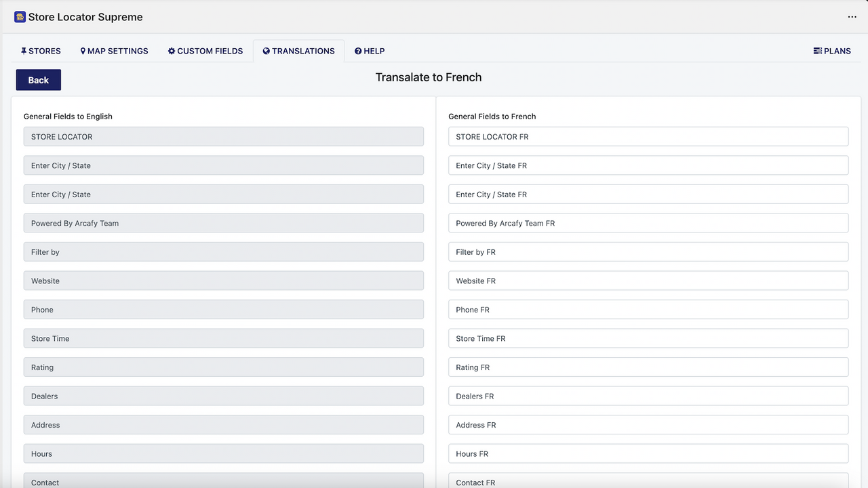Edit the Website FR translation field
The image size is (868, 488).
pyautogui.click(x=648, y=281)
